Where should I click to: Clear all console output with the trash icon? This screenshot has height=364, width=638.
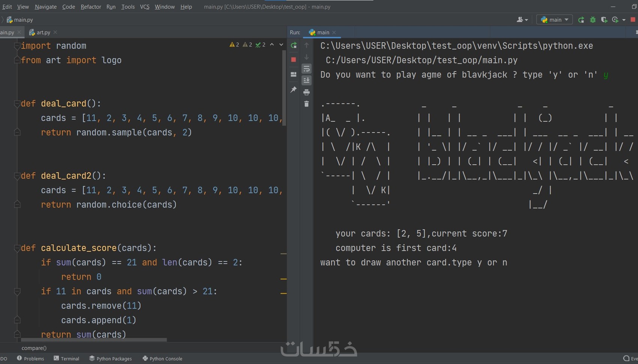(x=307, y=104)
